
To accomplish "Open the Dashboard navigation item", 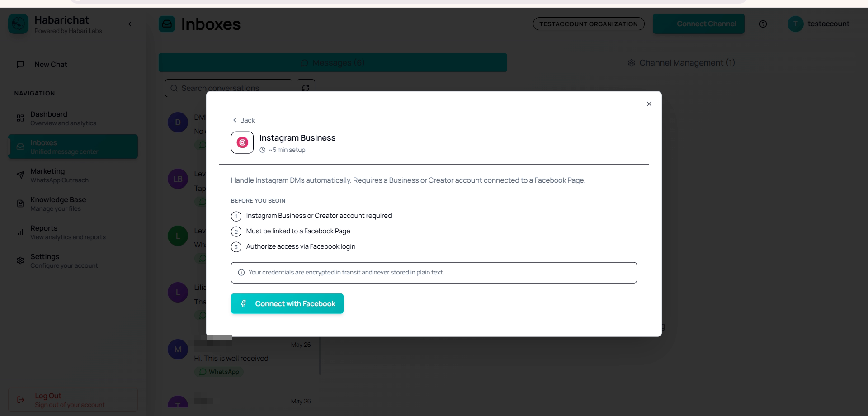I will 73,118.
